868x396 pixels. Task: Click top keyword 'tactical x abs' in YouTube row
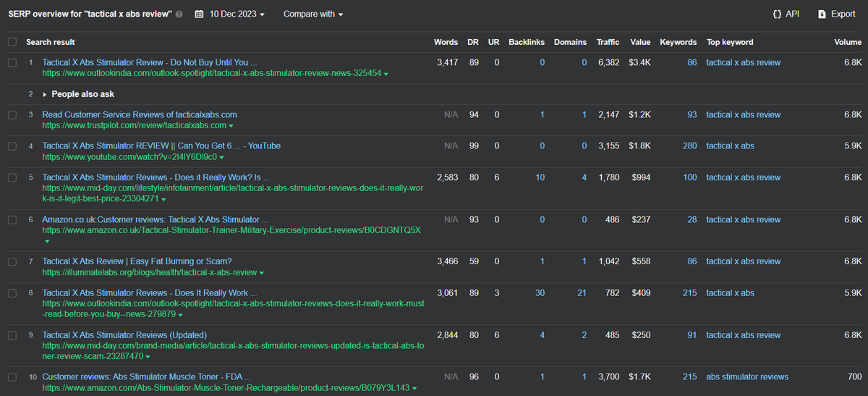pos(731,146)
